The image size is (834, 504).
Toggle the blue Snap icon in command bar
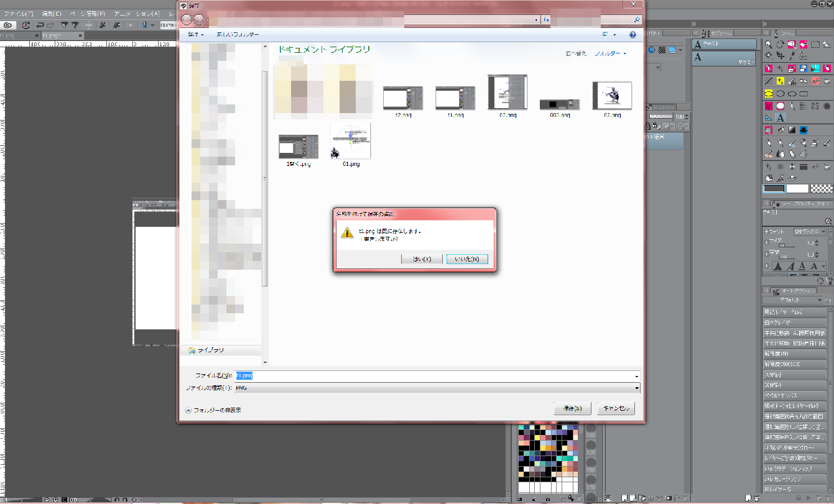[x=144, y=25]
